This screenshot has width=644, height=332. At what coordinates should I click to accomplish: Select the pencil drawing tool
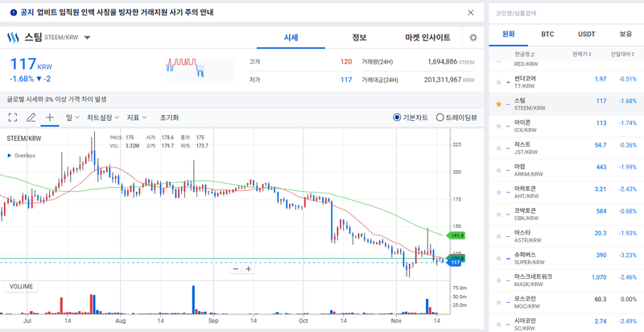click(x=31, y=118)
